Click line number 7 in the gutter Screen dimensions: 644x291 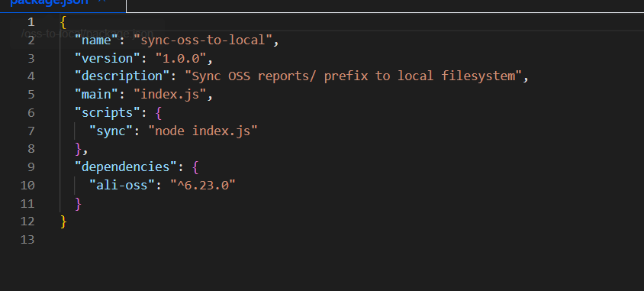click(31, 131)
